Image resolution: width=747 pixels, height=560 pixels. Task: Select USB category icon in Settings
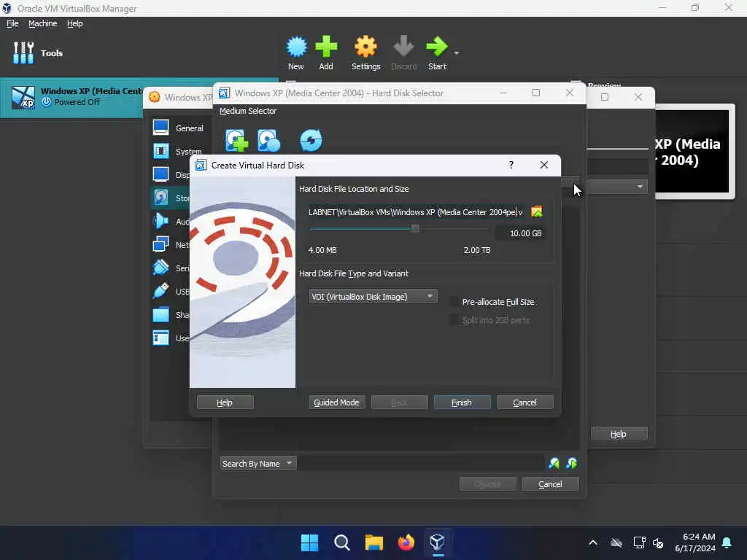[x=161, y=291]
